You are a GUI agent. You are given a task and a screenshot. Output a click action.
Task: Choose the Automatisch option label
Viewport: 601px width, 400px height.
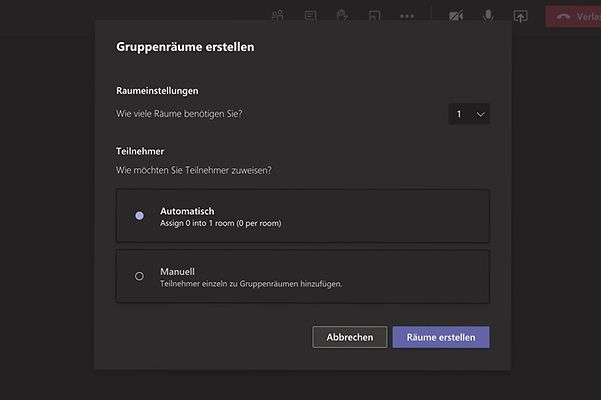187,210
